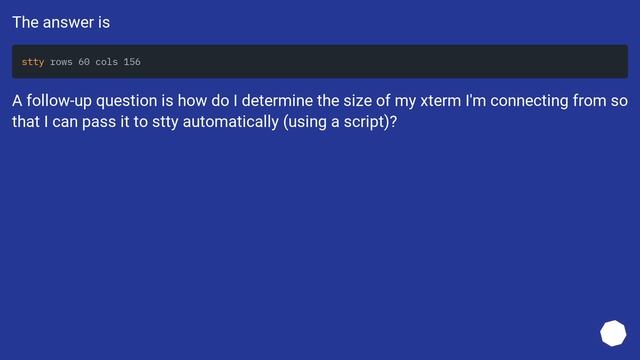640x360 pixels.
Task: Click the heading text The answer is
Action: click(61, 22)
